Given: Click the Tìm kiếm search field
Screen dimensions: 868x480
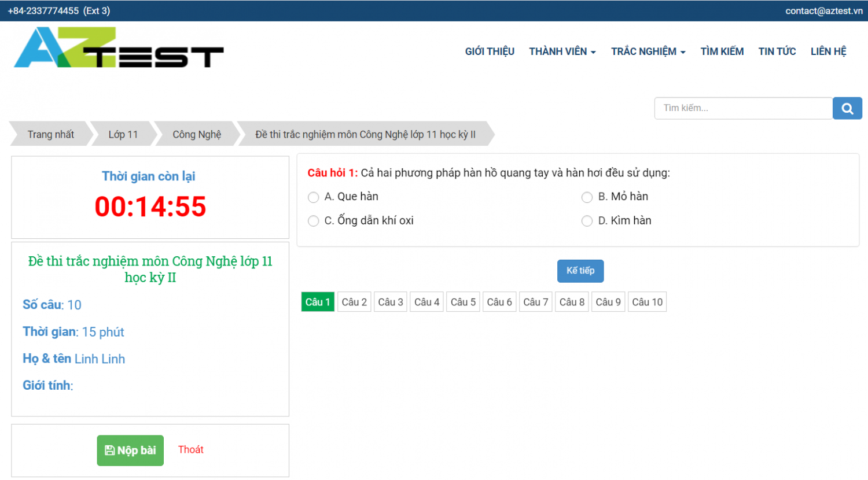Looking at the screenshot, I should (x=744, y=108).
